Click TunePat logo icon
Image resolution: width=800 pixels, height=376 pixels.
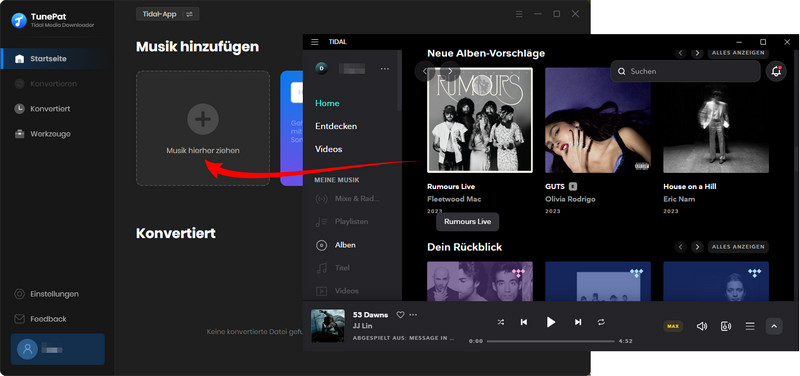pos(19,20)
